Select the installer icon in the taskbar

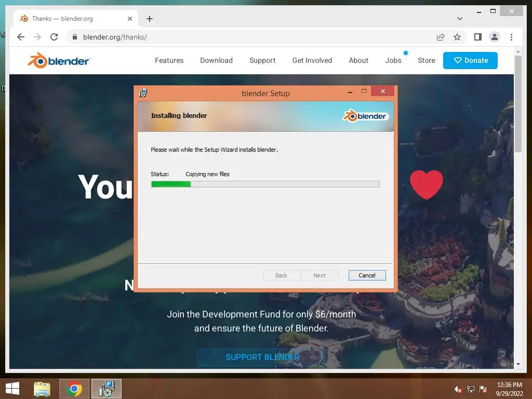click(107, 389)
